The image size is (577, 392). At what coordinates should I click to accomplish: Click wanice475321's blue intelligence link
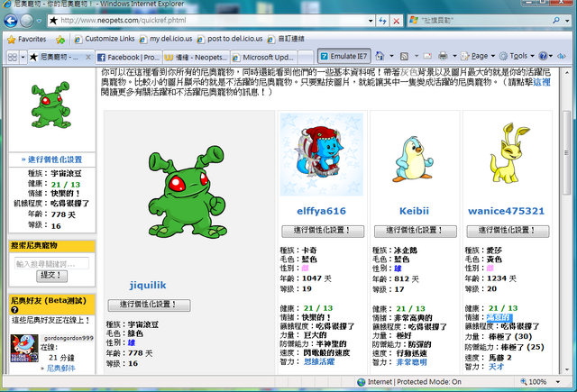pyautogui.click(x=496, y=367)
